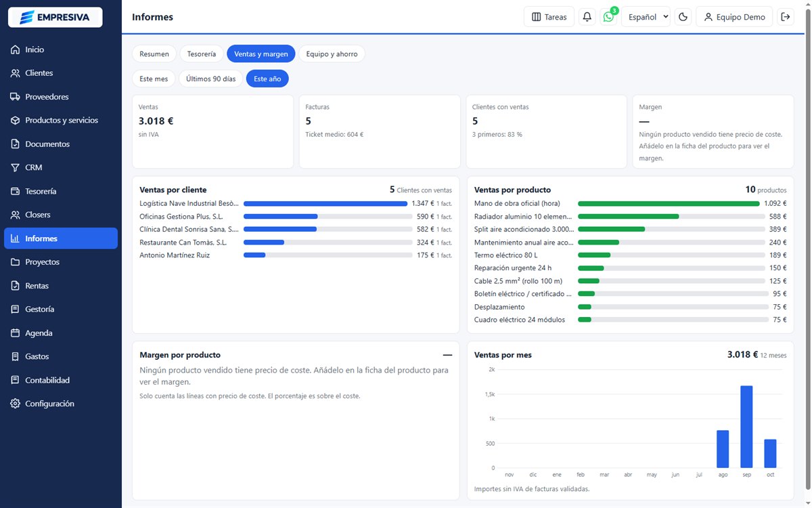Viewport: 812px width, 508px height.
Task: Open Proveedores section
Action: point(61,97)
